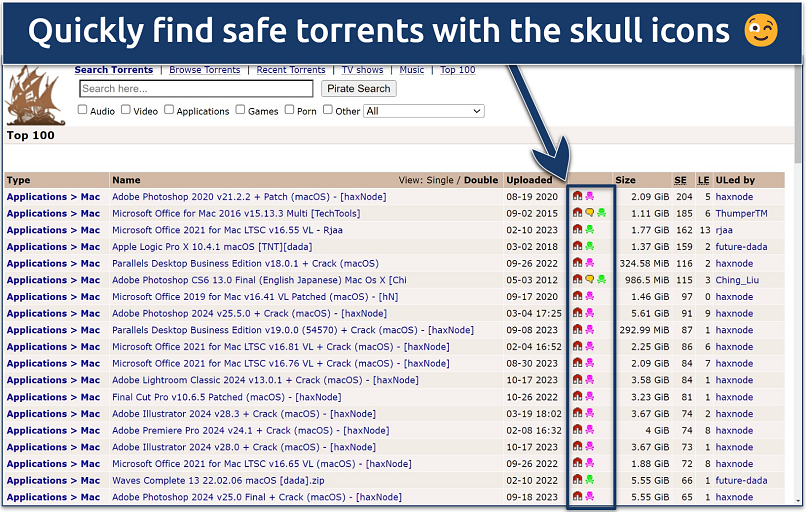Click magnet icon for Apple Logic Pro X 10.4.1
Screen dimensions: 806x512
click(x=577, y=246)
